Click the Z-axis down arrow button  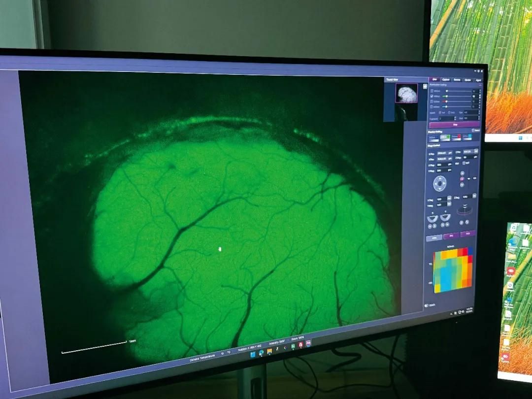click(x=462, y=185)
